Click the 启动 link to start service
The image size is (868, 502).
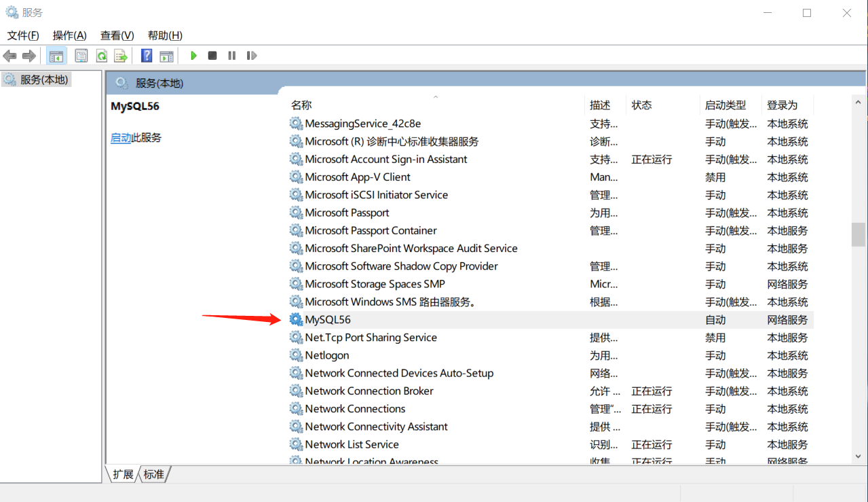121,138
